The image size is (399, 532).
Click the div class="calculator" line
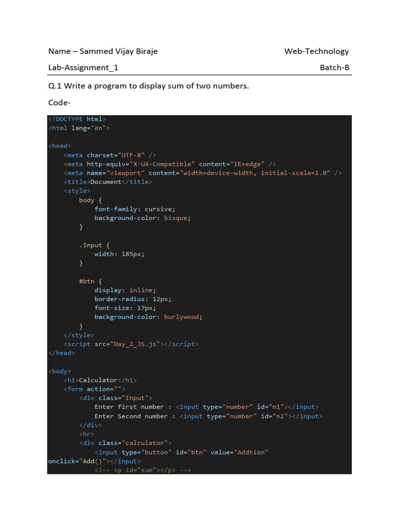pyautogui.click(x=125, y=443)
